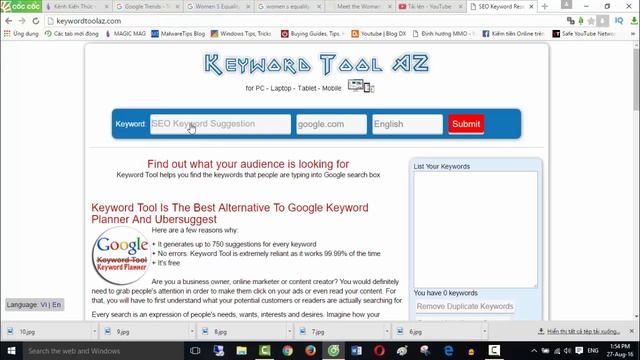Open the volume icon in the system tray

pos(567,351)
